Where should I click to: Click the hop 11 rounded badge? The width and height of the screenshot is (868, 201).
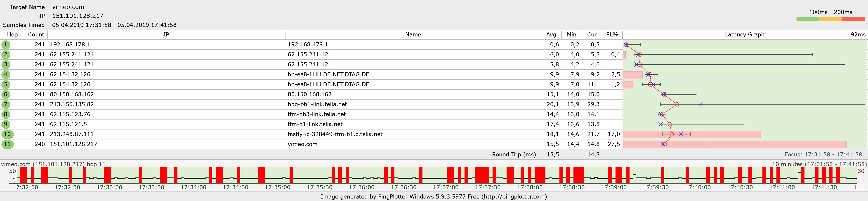point(7,144)
